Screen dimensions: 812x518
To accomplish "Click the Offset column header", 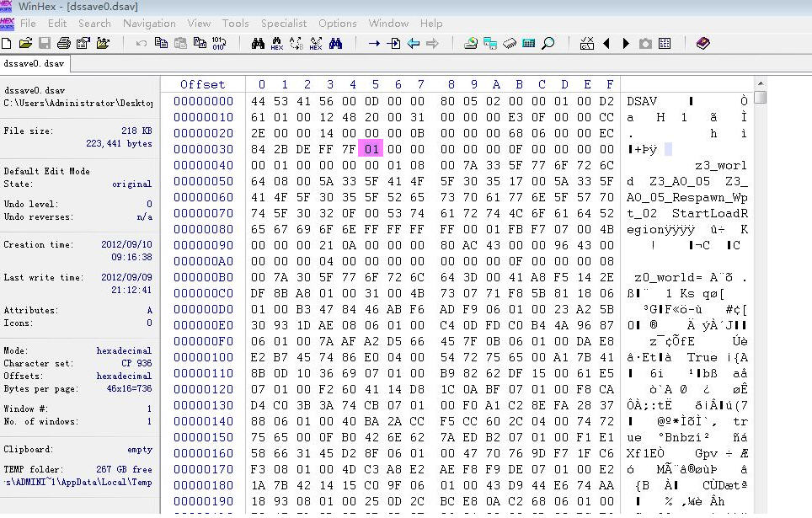I will coord(203,84).
